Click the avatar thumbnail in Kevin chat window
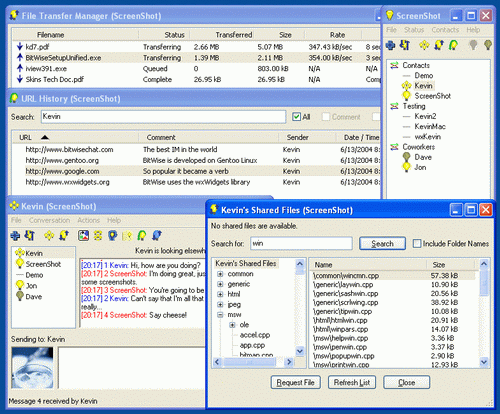 [x=32, y=368]
